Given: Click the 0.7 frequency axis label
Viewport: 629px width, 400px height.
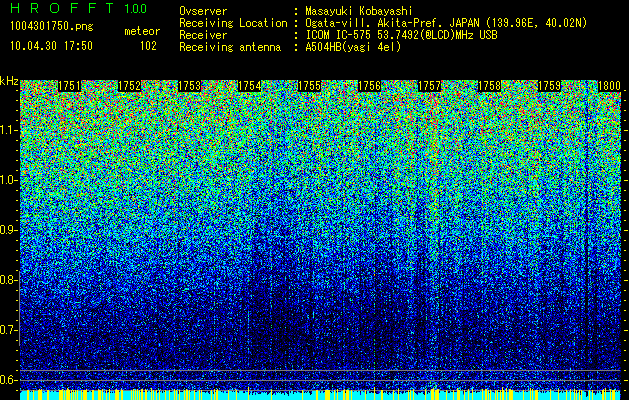Looking at the screenshot, I should [x=9, y=330].
